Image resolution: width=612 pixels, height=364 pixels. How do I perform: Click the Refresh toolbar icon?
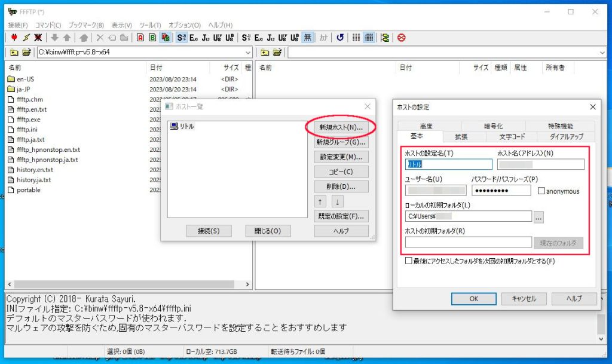click(x=340, y=37)
